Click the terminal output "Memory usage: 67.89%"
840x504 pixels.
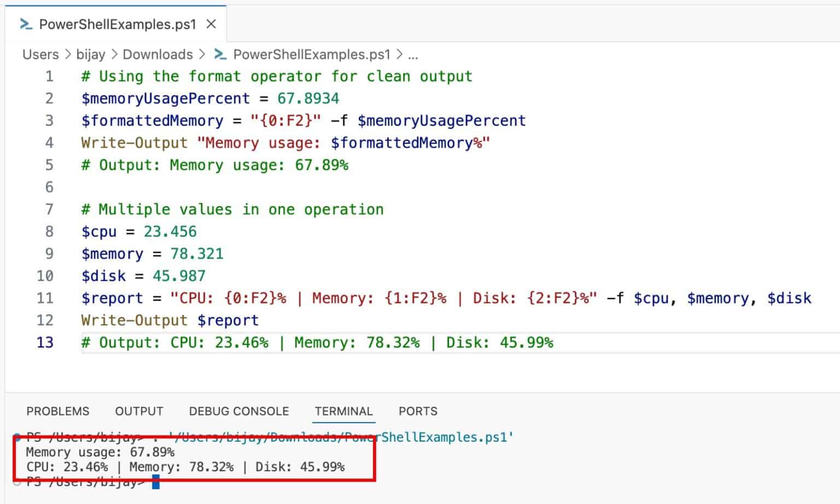point(100,452)
